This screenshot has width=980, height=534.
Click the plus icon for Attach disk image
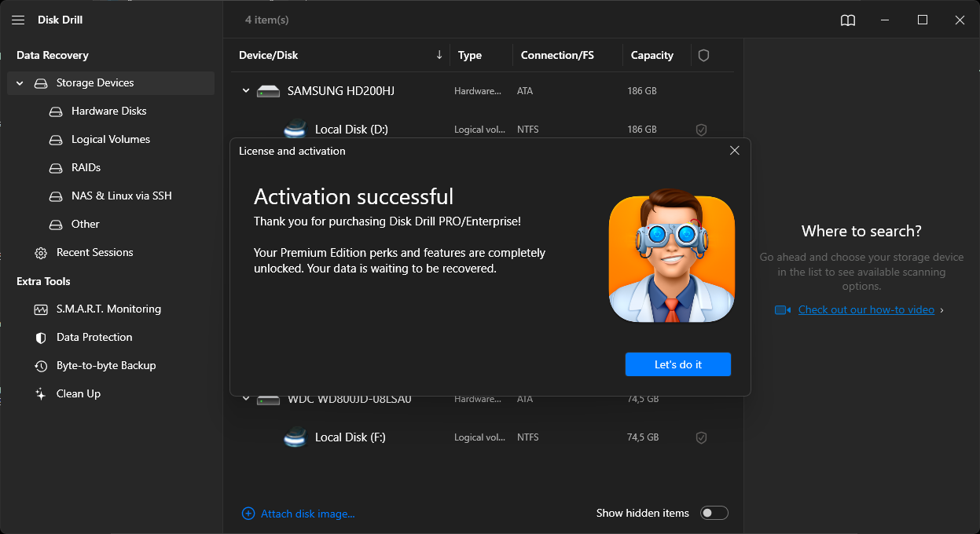[x=248, y=514]
